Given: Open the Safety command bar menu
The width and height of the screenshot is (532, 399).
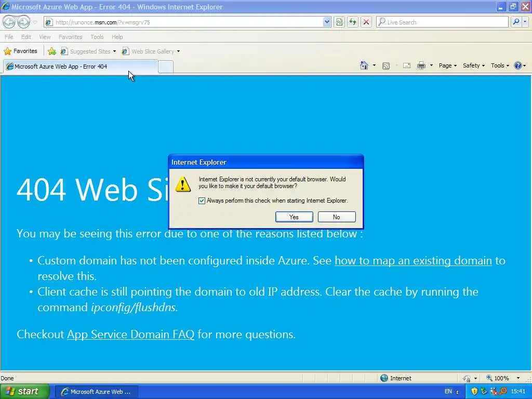Looking at the screenshot, I should (474, 65).
